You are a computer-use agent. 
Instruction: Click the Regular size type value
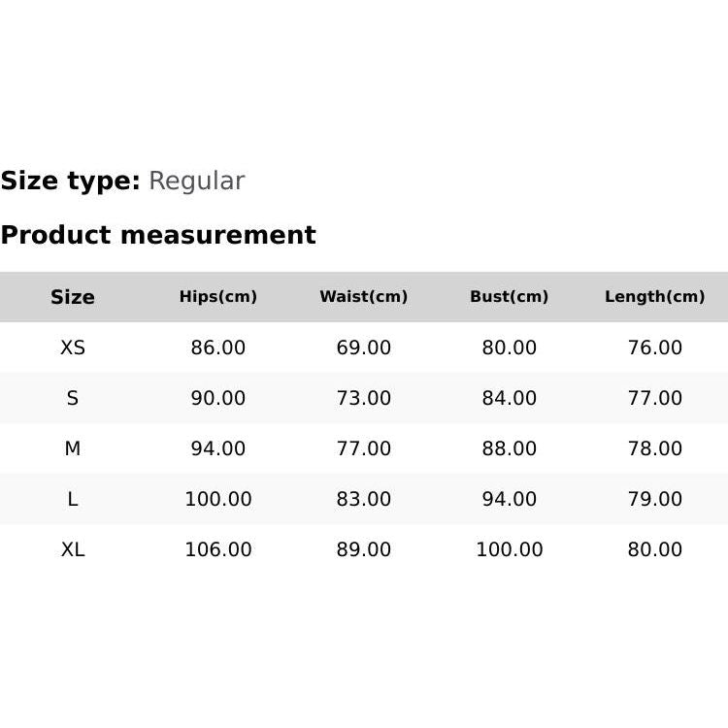coord(196,182)
